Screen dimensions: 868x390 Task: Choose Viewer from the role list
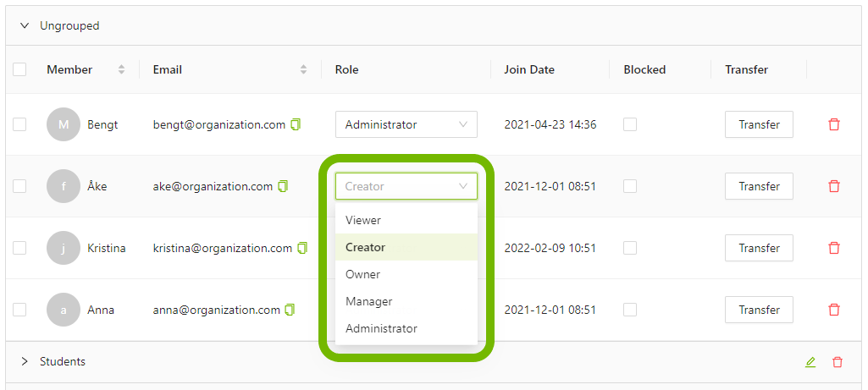[363, 220]
